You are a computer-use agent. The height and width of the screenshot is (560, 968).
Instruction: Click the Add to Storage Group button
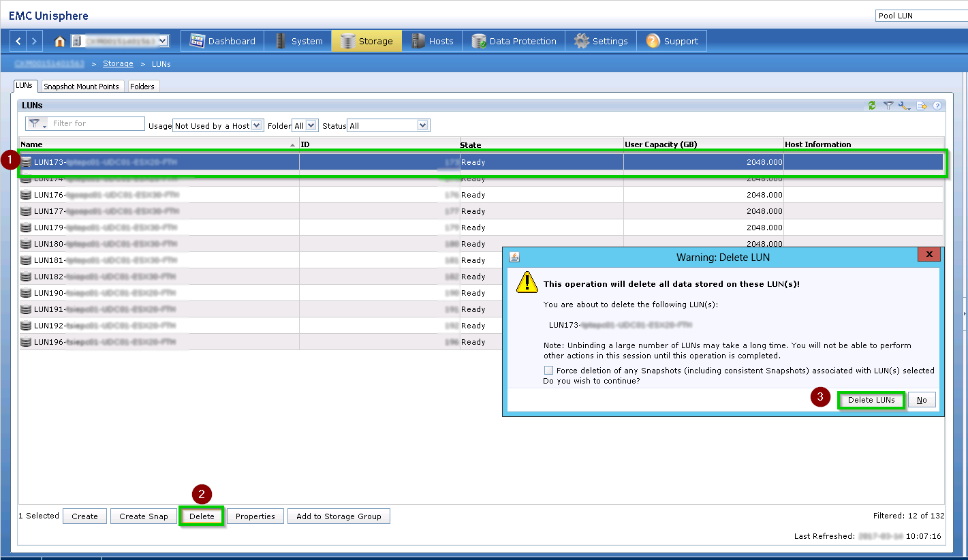[339, 516]
